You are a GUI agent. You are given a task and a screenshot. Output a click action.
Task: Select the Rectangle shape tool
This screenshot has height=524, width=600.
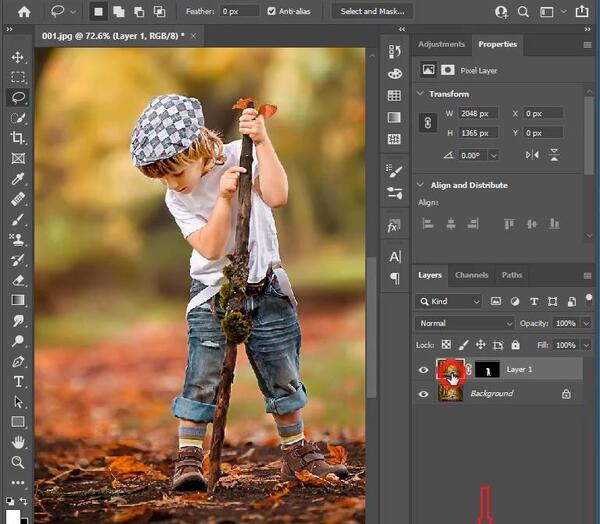point(18,422)
